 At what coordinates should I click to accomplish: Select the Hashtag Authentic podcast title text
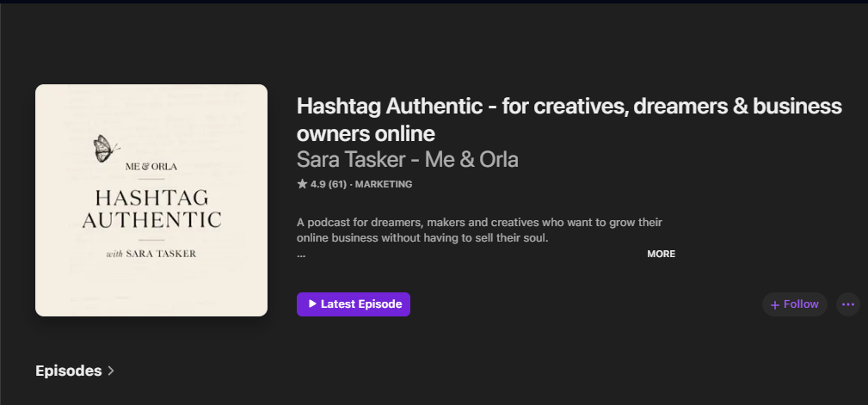pos(569,120)
